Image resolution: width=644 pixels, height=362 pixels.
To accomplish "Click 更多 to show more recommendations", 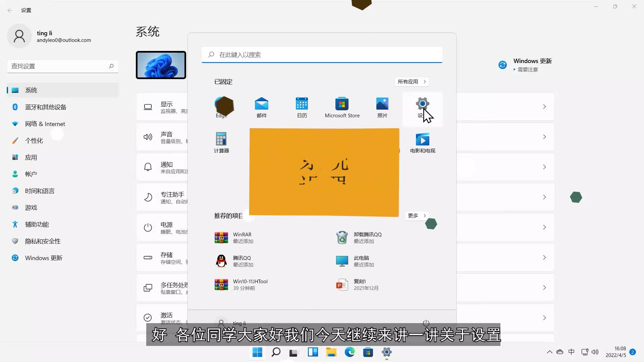I will point(417,216).
